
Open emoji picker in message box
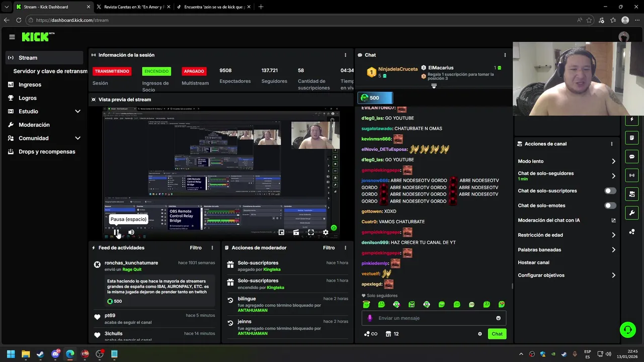[499, 318]
